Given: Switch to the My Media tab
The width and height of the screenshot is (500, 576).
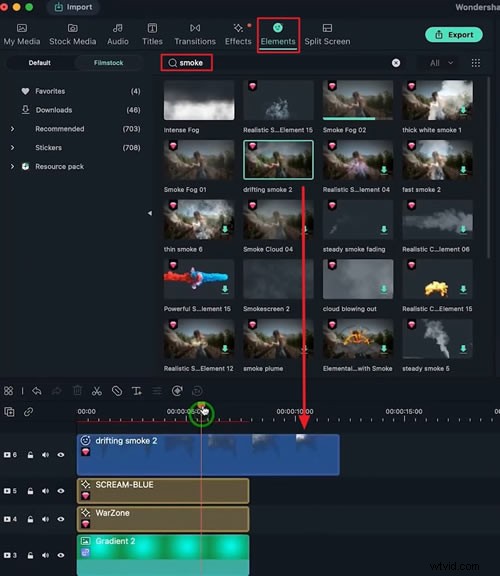Looking at the screenshot, I should [x=22, y=35].
